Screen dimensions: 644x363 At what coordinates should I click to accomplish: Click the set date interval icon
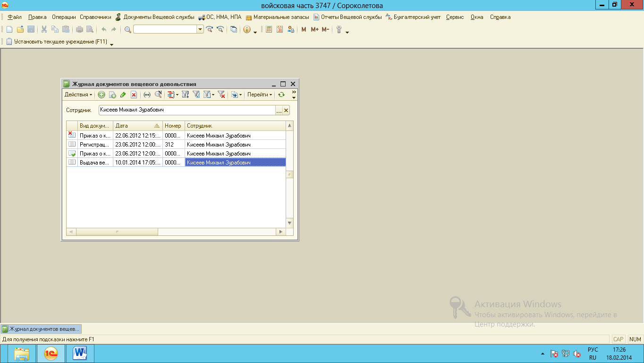(147, 95)
